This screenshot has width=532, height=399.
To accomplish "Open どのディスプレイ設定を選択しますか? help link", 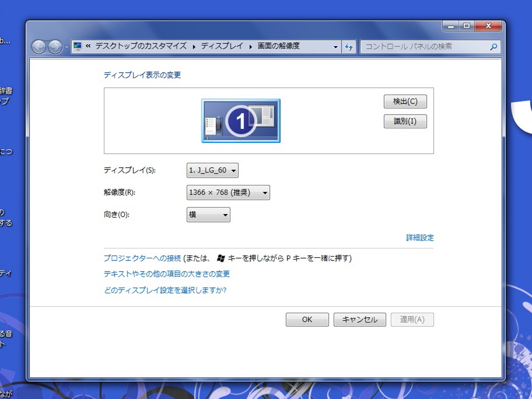I will coord(165,290).
